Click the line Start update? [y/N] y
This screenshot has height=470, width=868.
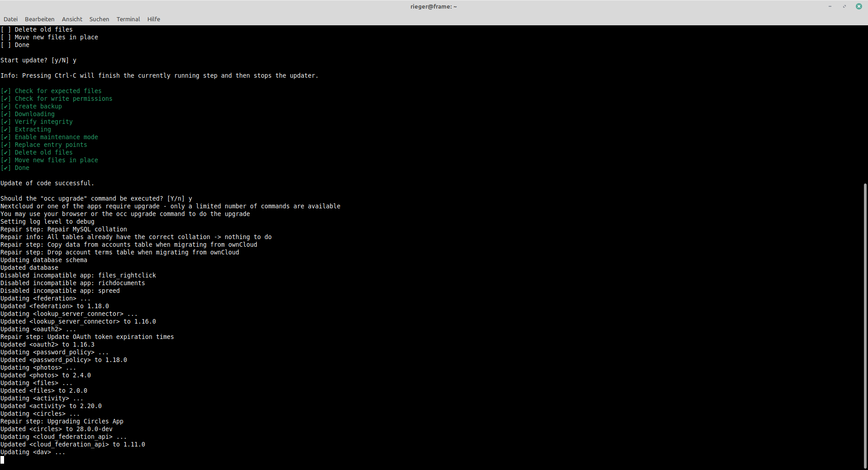pos(38,60)
